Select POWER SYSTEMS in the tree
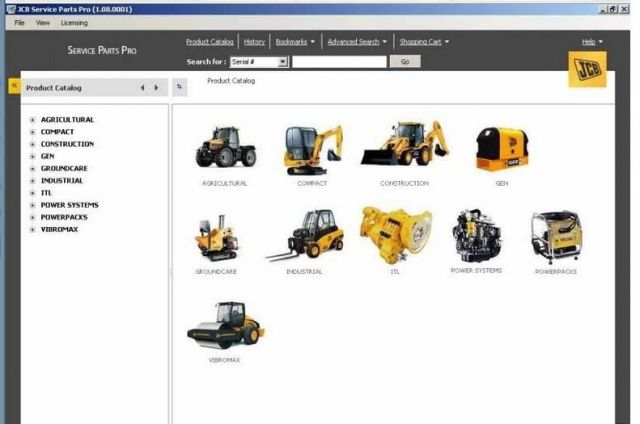Screen dimensions: 640x424 click(x=69, y=205)
